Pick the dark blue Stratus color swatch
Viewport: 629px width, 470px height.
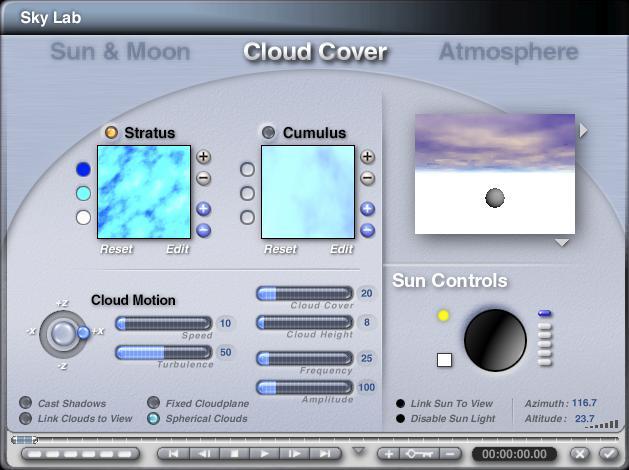[83, 169]
